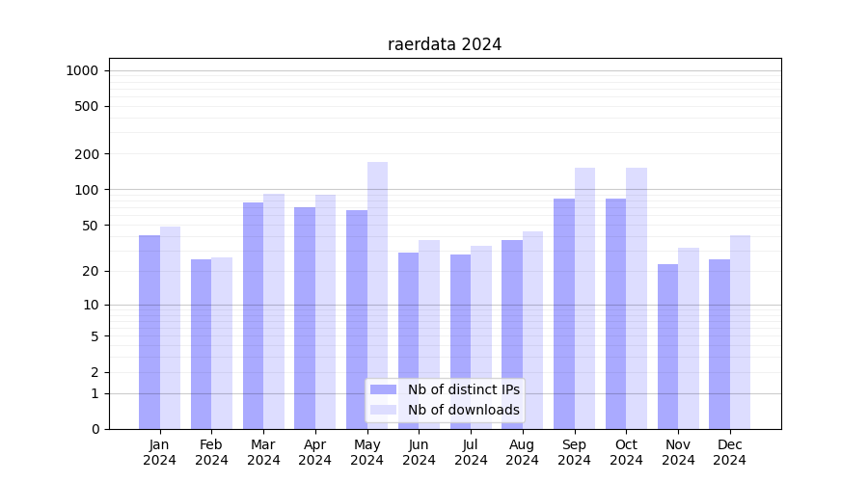
Task: Click the distinct IPs legend color swatch
Action: pyautogui.click(x=383, y=389)
